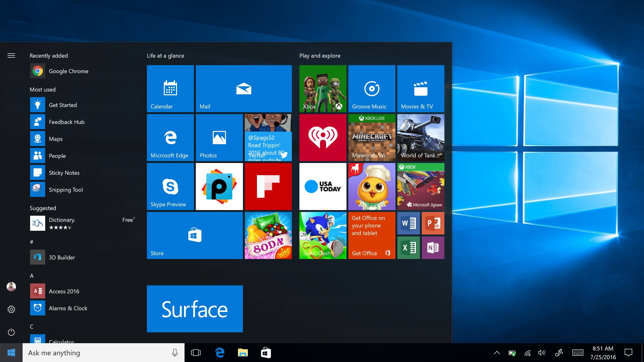Open the PicsArt tile
Screen dimensions: 644x362
pos(219,186)
